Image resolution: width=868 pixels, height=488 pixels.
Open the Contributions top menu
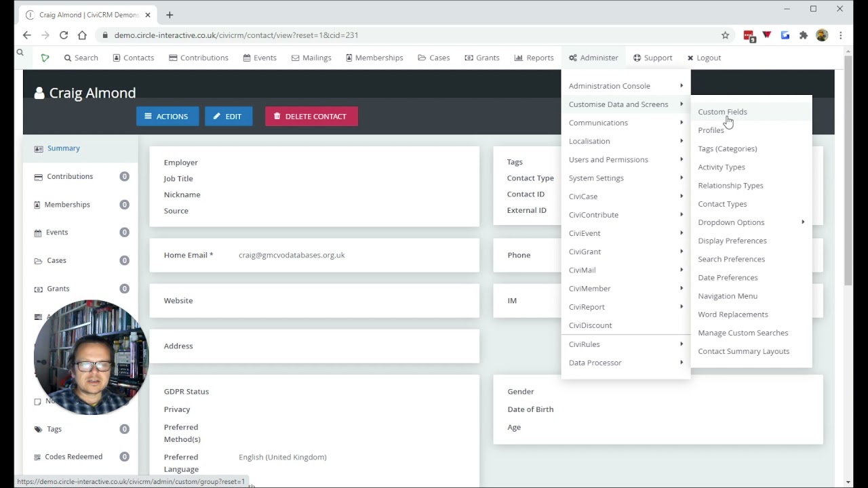(199, 58)
